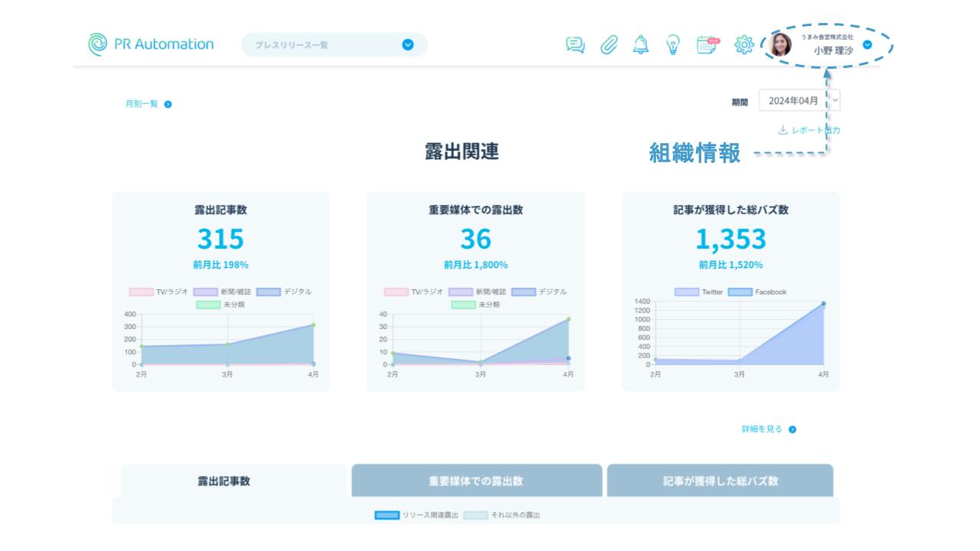This screenshot has height=551, width=980.
Task: Click the レポート出力 download button
Action: pyautogui.click(x=809, y=130)
